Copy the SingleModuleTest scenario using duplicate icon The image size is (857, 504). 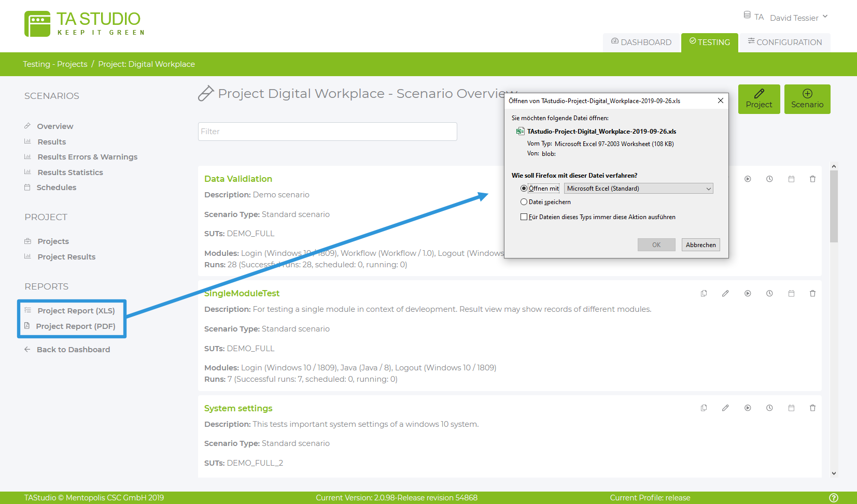(x=704, y=294)
